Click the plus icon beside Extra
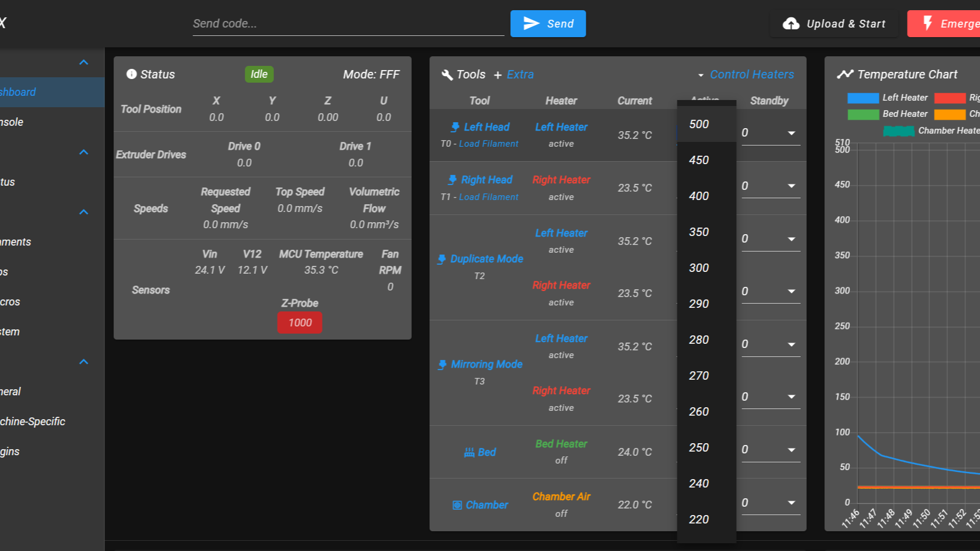The width and height of the screenshot is (980, 551). (x=497, y=75)
